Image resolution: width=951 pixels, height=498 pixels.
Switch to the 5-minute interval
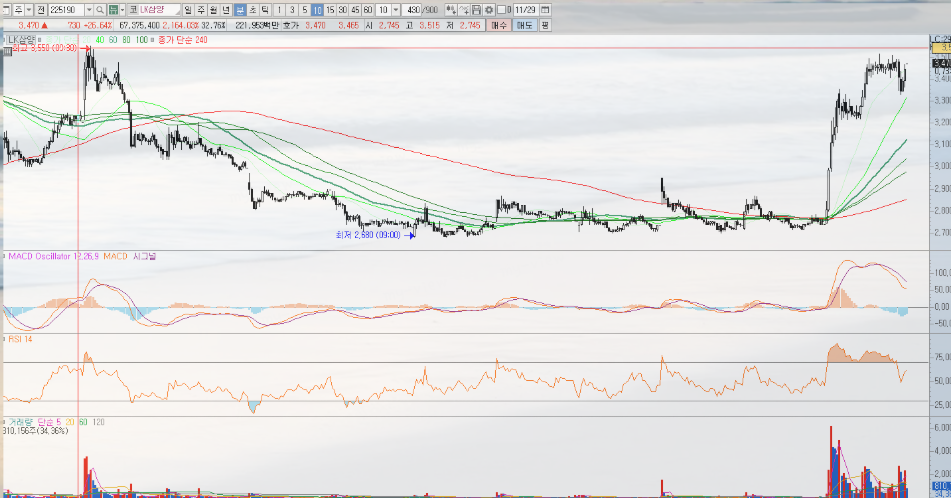coord(304,10)
